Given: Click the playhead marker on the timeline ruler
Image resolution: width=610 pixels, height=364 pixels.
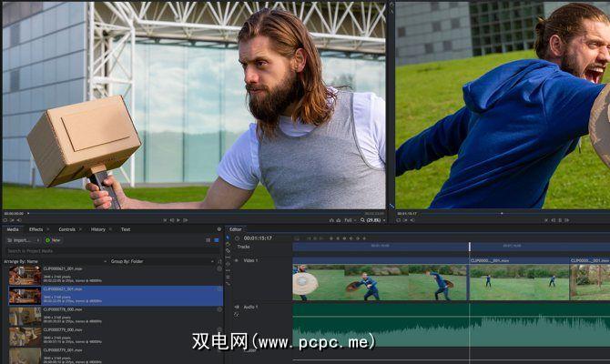Looking at the screenshot, I should (470, 247).
